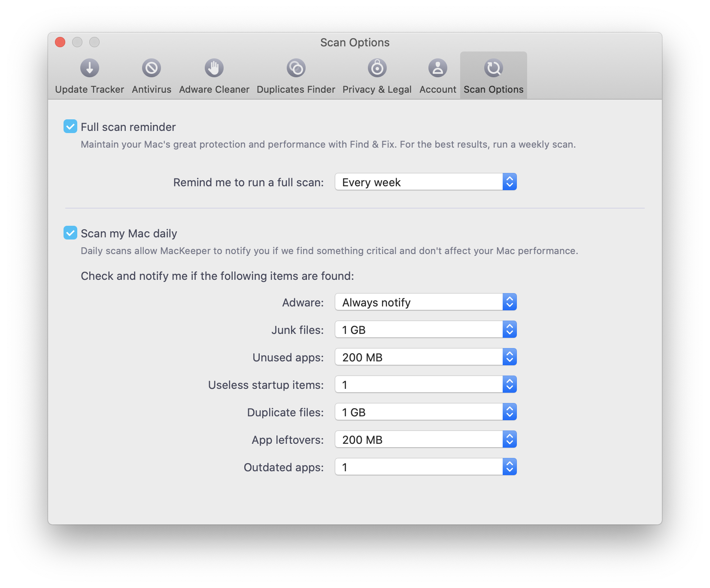Open the App leftovers threshold dropdown
The image size is (710, 588).
[426, 439]
